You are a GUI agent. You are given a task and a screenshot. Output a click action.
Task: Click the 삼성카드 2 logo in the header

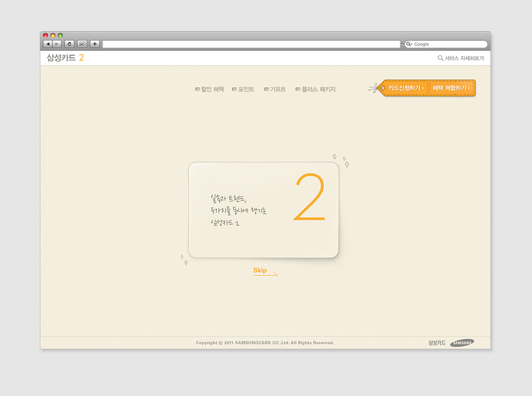click(x=65, y=57)
